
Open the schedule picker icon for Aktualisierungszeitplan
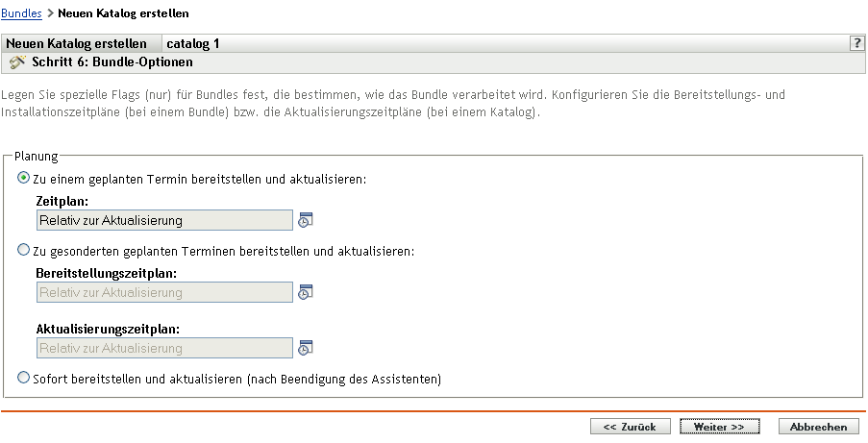point(306,347)
